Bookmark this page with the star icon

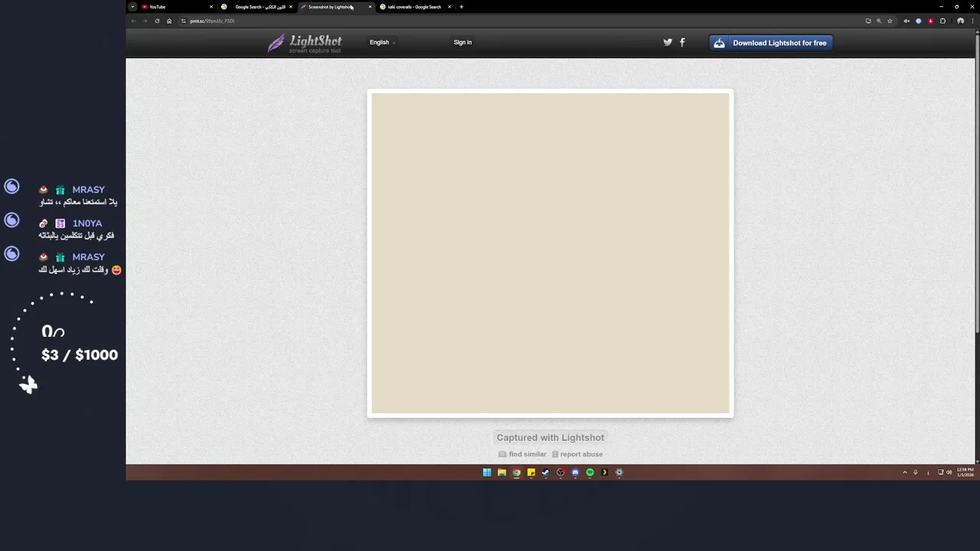pyautogui.click(x=890, y=21)
